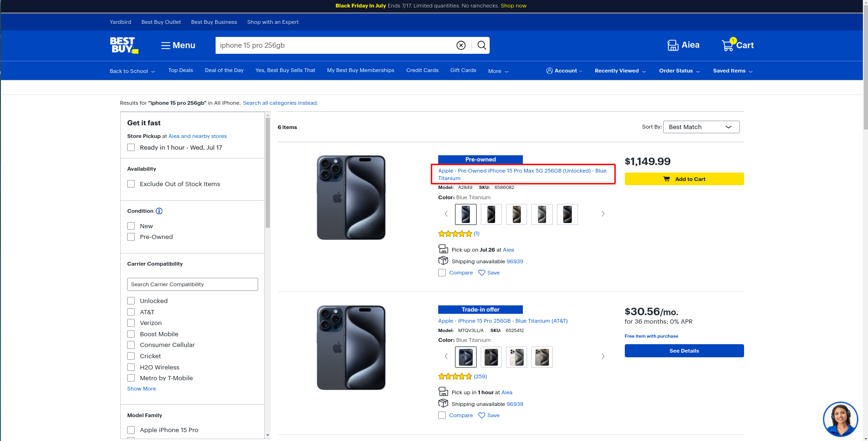Go to Deal of the Day
The height and width of the screenshot is (441, 868).
pos(224,70)
